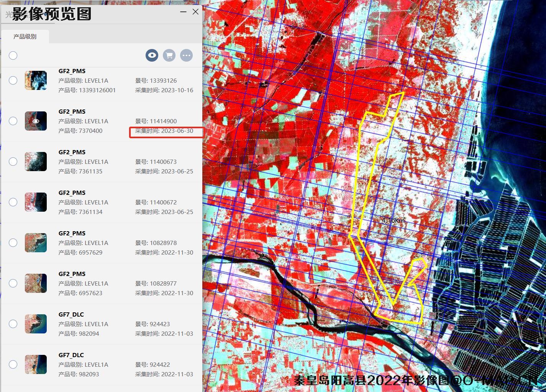Minimize the image preview panel

[183, 11]
